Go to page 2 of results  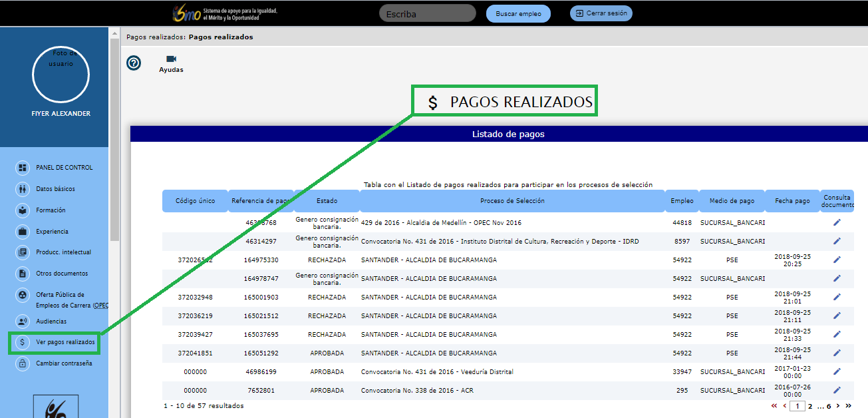[x=810, y=406]
